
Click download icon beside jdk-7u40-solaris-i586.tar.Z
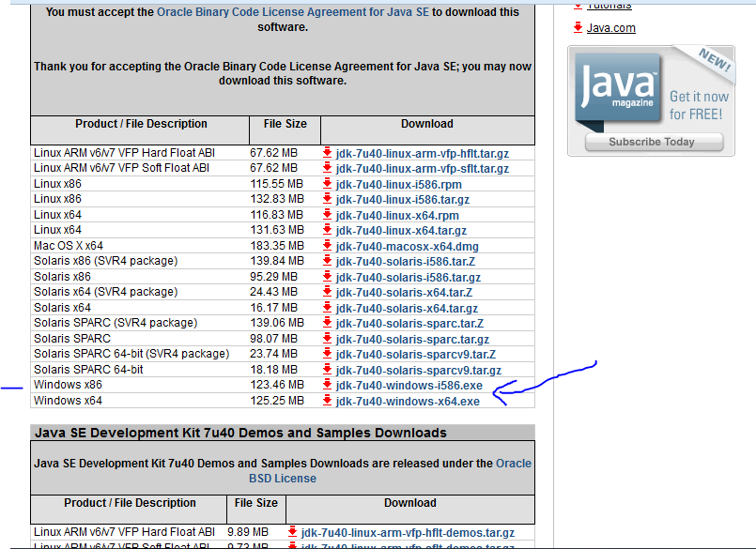point(327,261)
